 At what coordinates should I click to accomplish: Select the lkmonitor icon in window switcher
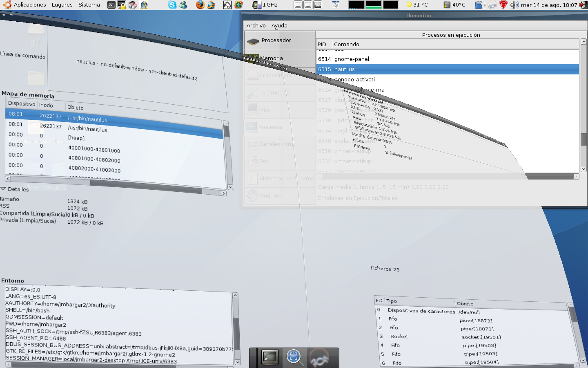(319, 358)
